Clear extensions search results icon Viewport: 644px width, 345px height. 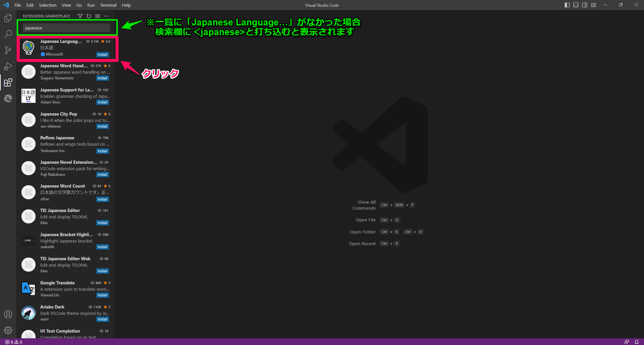click(x=98, y=16)
